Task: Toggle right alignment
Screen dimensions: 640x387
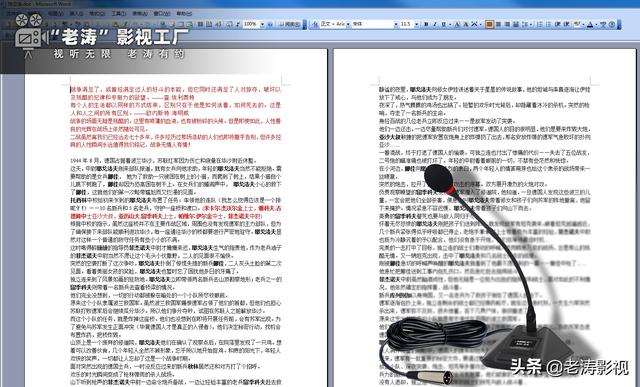Action: tap(508, 24)
